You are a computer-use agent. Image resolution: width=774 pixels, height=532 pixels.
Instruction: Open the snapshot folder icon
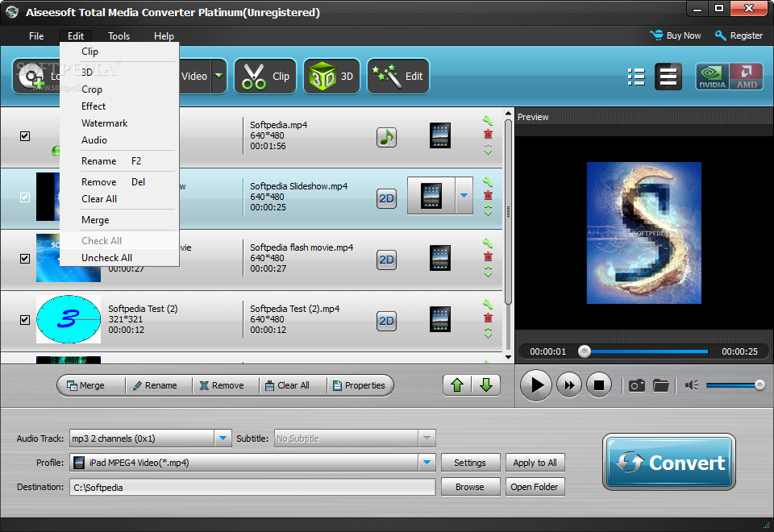coord(660,385)
